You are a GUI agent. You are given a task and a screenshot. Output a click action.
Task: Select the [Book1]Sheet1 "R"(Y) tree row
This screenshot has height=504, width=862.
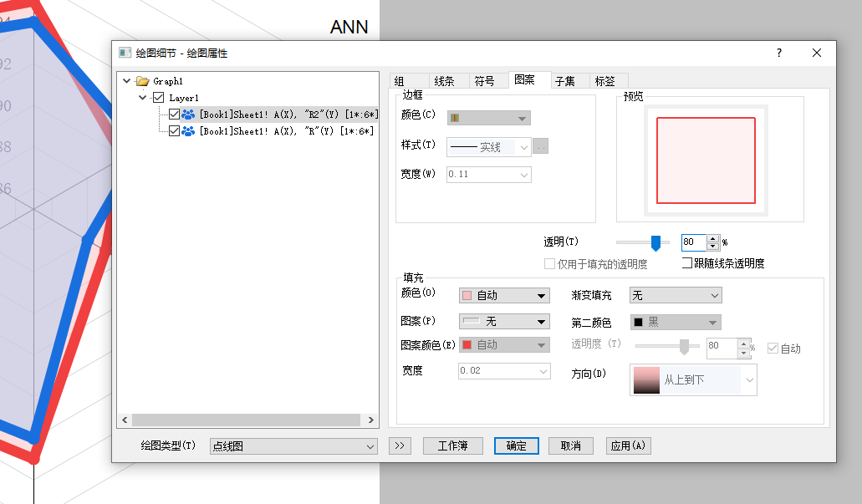(x=286, y=131)
